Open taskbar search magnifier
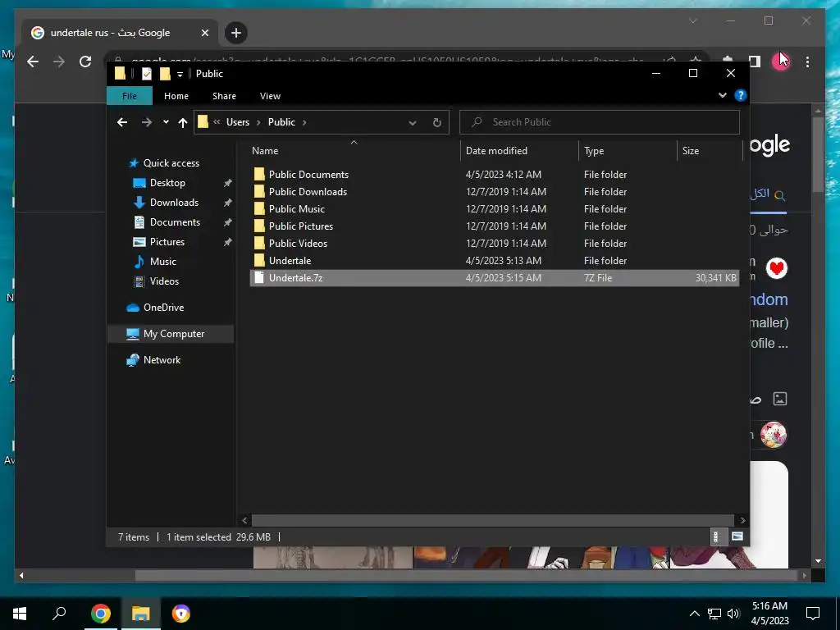Screen dimensions: 840x630 click(x=59, y=613)
